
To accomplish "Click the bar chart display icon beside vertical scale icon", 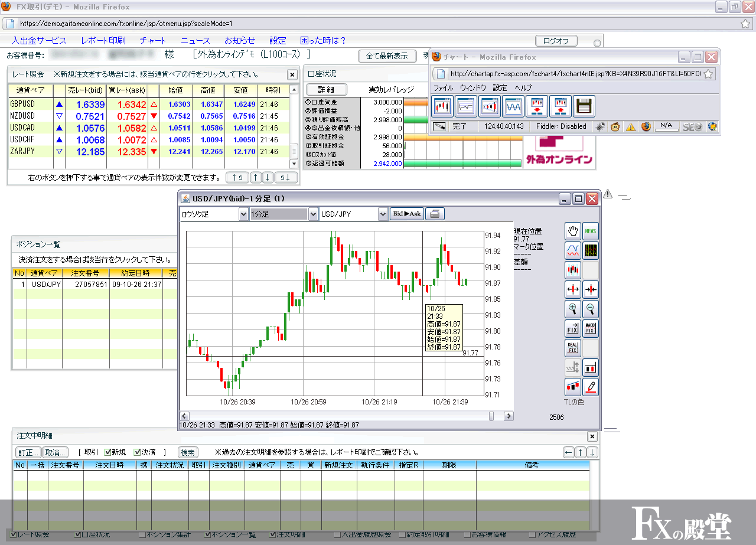I will click(591, 367).
